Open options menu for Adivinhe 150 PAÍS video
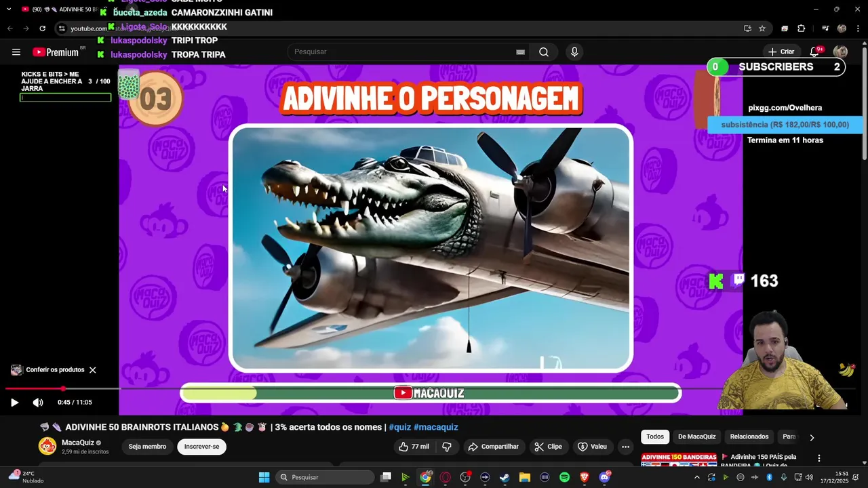This screenshot has width=868, height=488. pyautogui.click(x=819, y=459)
